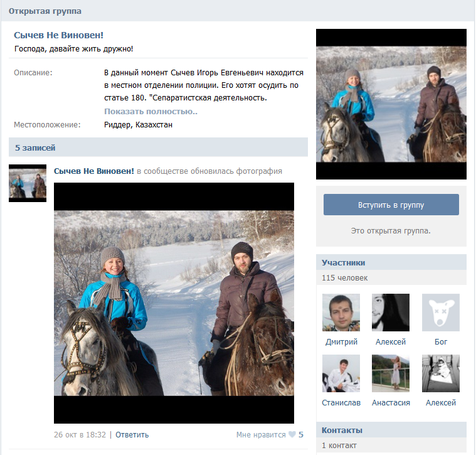Screen dimensions: 476x455
Task: Click the post timestamp 26 окт в 18:32
Action: point(80,435)
